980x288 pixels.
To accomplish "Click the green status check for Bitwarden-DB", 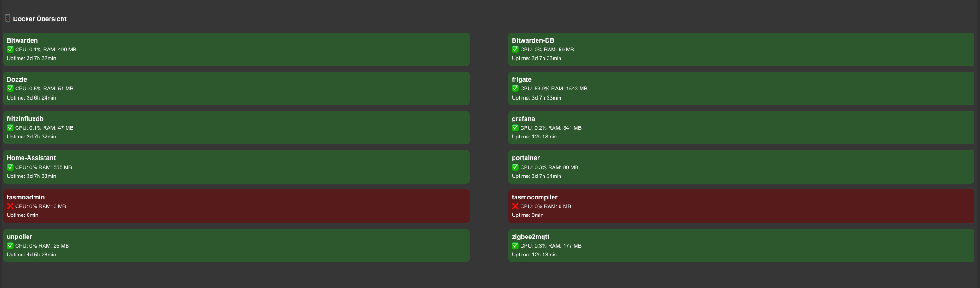I will 515,50.
